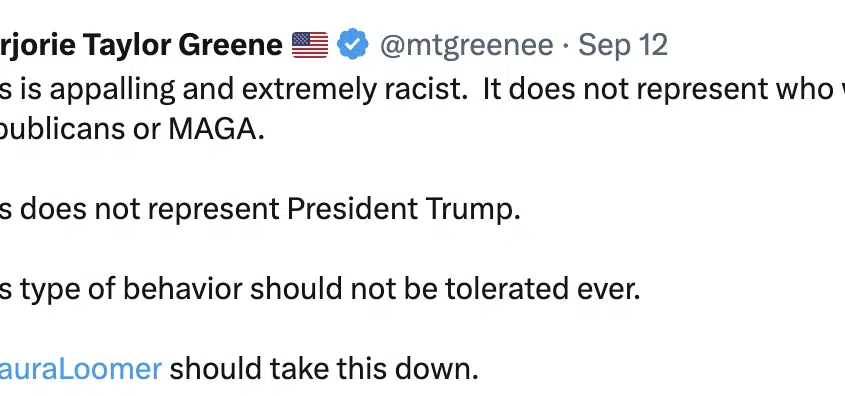Screen dimensions: 845x396
Task: Click the word 'publicans' in second line
Action: 64,130
